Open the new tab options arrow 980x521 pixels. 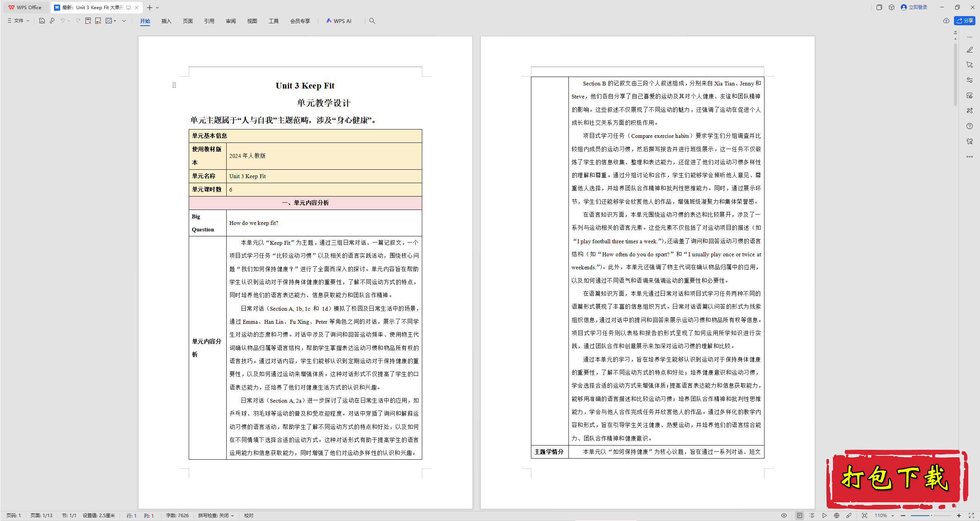pyautogui.click(x=157, y=8)
